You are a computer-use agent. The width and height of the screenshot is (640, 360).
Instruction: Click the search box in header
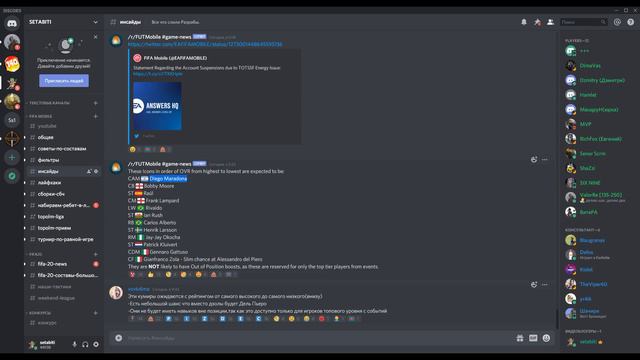(583, 22)
